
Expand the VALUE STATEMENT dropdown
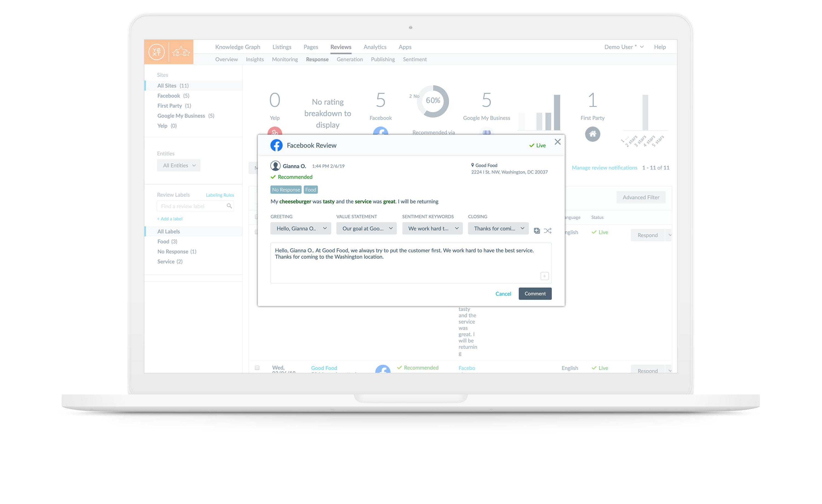[366, 228]
